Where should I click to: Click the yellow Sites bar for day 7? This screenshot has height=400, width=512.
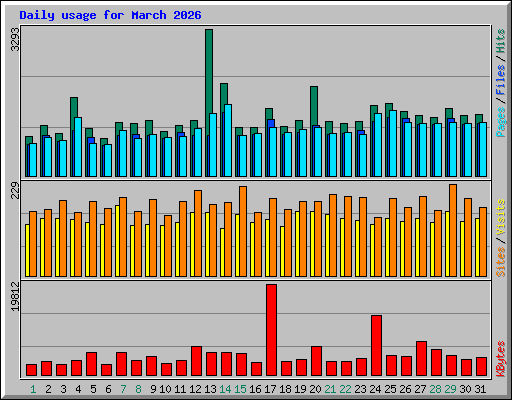pyautogui.click(x=117, y=241)
